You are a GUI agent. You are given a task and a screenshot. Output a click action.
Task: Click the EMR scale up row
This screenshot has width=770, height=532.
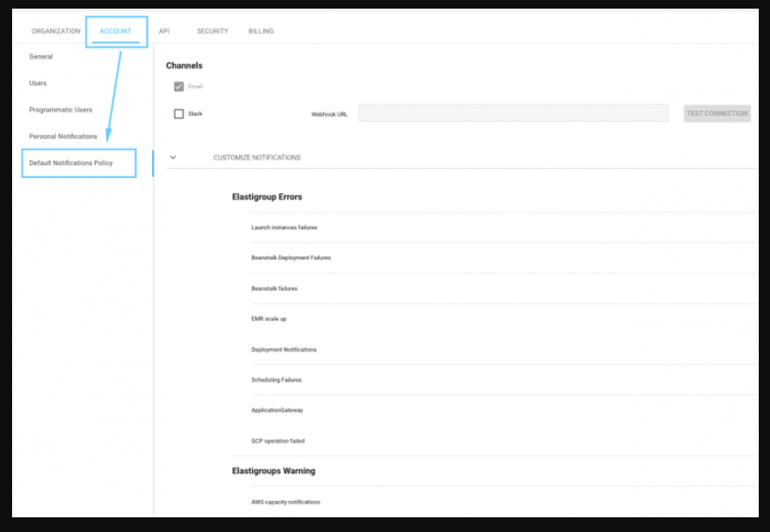[x=269, y=320]
